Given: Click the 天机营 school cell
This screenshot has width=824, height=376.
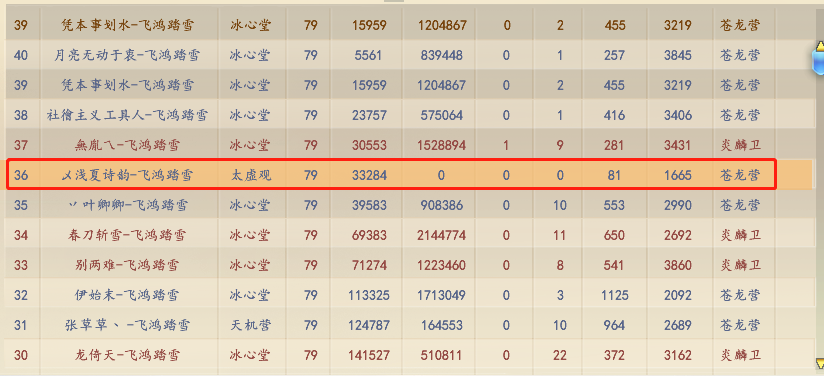Looking at the screenshot, I should tap(251, 325).
